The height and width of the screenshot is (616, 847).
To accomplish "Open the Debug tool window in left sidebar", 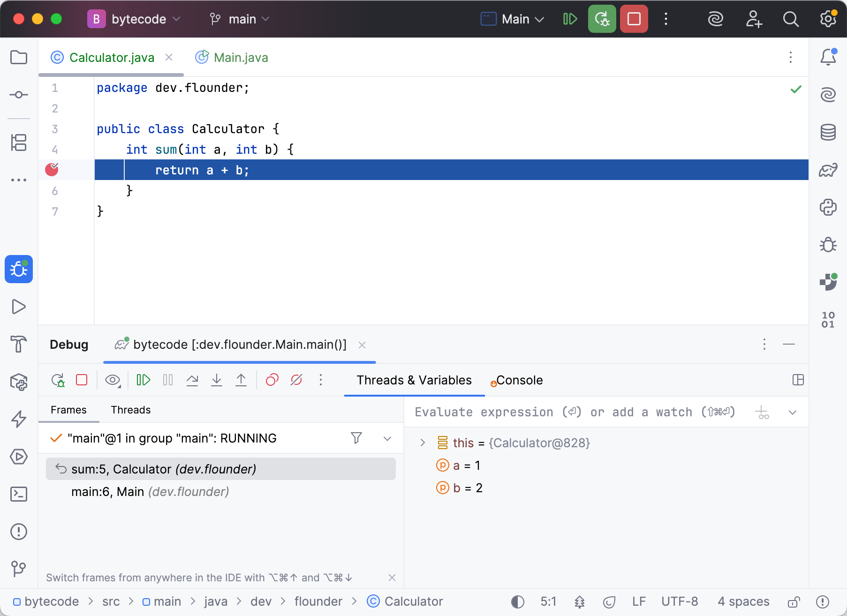I will click(x=19, y=269).
